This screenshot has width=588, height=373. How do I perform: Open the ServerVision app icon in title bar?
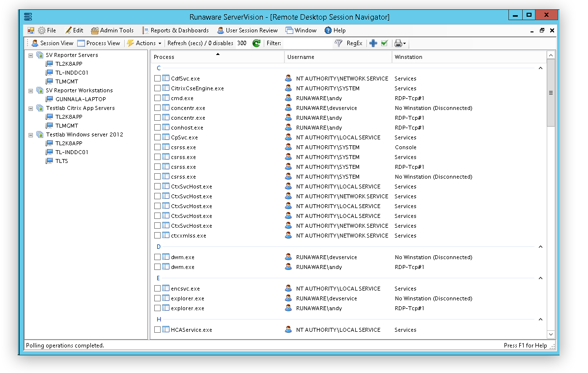tap(28, 17)
